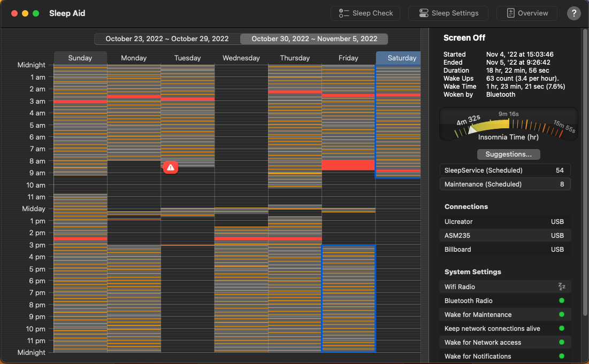589x364 pixels.
Task: Select the Billboard USB connection
Action: click(505, 249)
